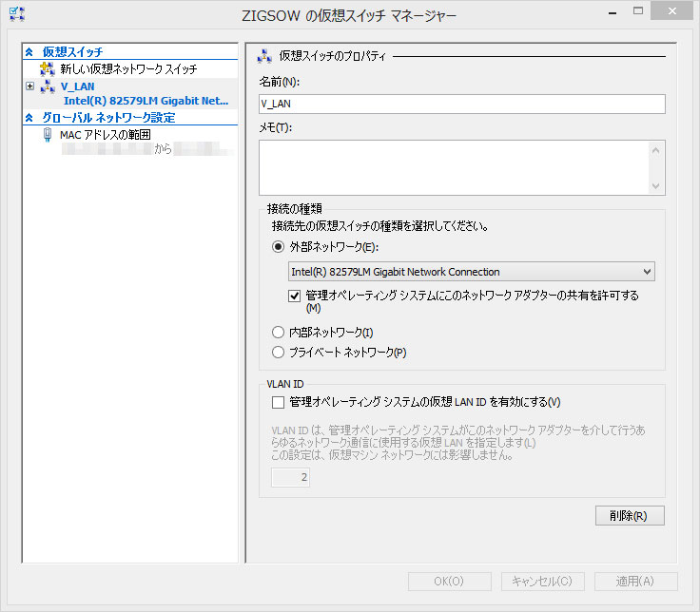The height and width of the screenshot is (612, 700).
Task: Click the MAC address range icon
Action: click(x=48, y=134)
